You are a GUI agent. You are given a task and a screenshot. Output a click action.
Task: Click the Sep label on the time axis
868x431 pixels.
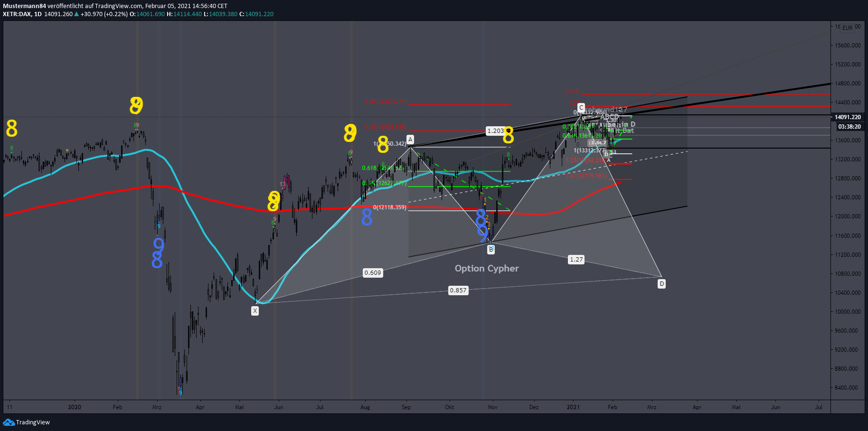coord(406,407)
